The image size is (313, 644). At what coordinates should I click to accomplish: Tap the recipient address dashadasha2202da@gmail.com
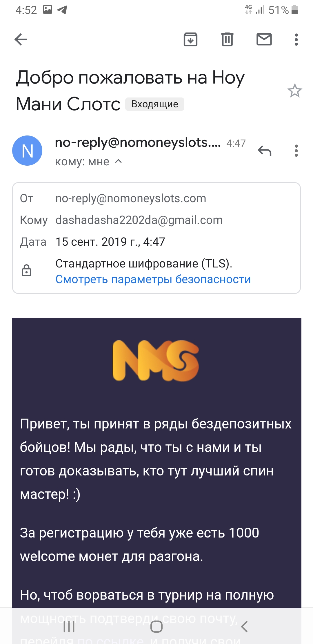pos(139,220)
